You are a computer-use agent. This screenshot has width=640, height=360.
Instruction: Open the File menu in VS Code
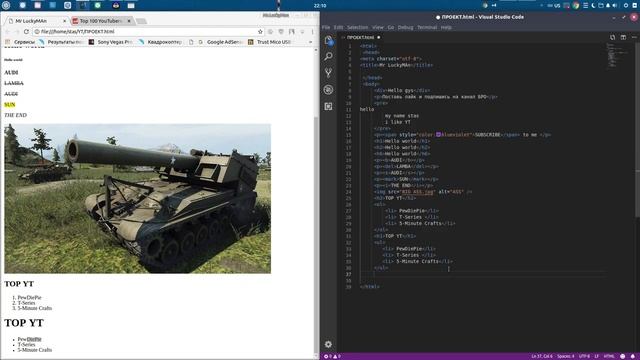pyautogui.click(x=326, y=27)
